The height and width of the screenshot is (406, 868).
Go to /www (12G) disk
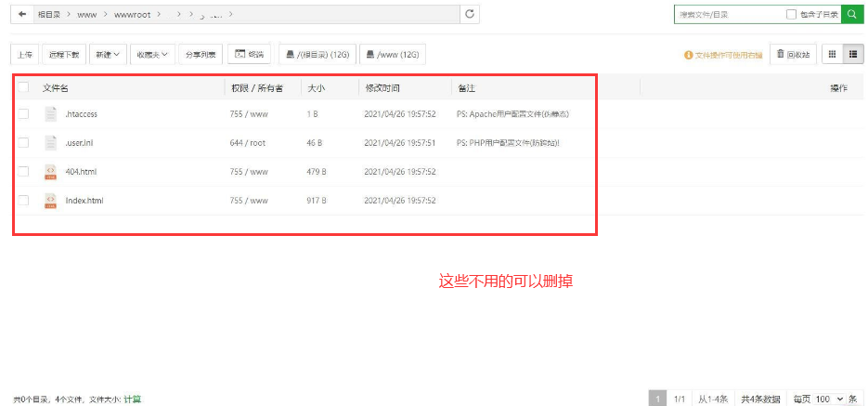pos(393,54)
